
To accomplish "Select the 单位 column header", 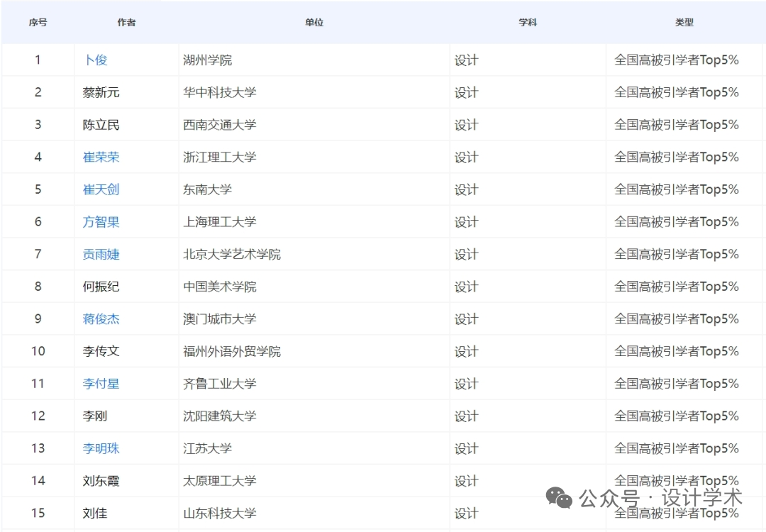I will [314, 23].
